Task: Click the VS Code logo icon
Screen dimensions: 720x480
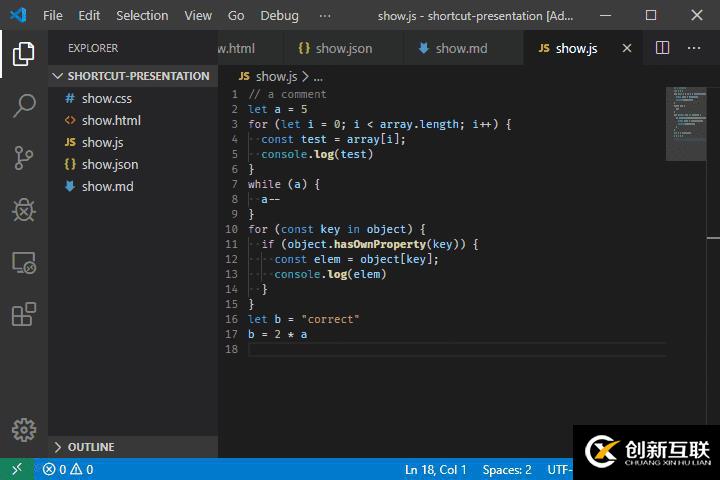Action: pyautogui.click(x=18, y=15)
